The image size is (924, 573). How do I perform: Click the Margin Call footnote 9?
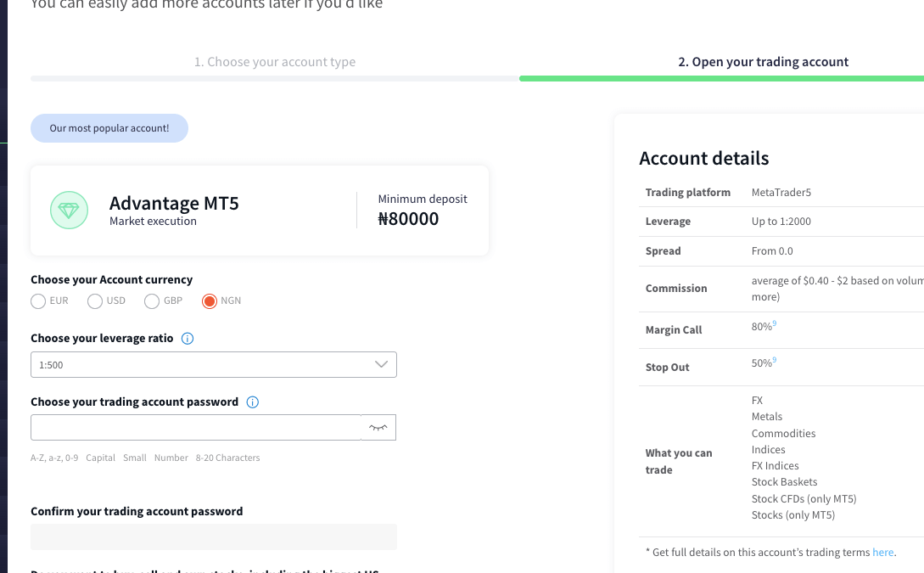[x=775, y=323]
